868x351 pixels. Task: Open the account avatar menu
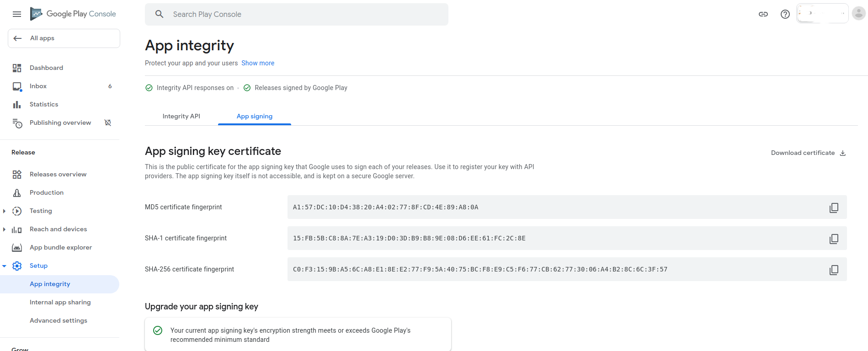point(858,13)
